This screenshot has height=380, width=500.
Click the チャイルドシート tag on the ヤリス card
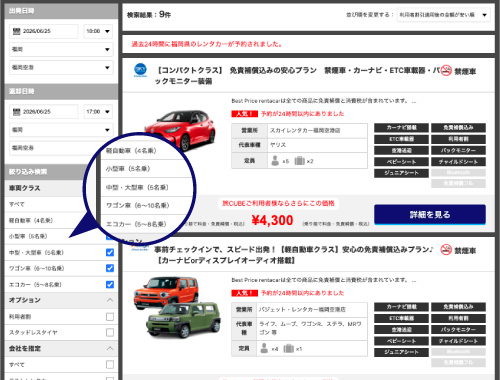[x=458, y=162]
